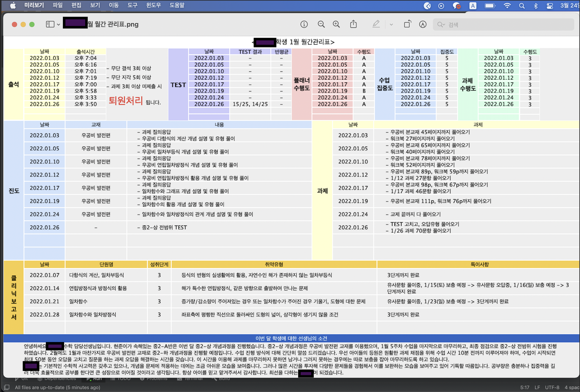580x392 pixels.
Task: Open the 도움말 menu
Action: coord(177,5)
